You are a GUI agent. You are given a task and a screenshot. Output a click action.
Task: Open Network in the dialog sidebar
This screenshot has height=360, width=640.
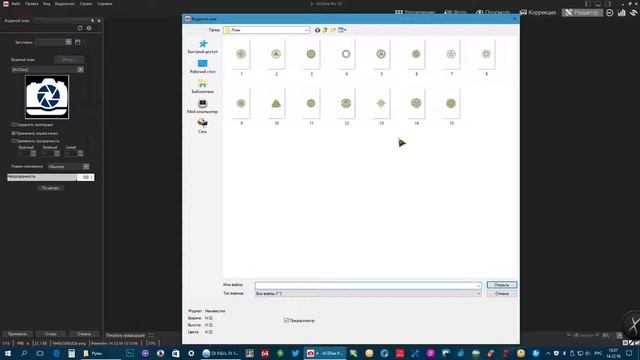202,126
